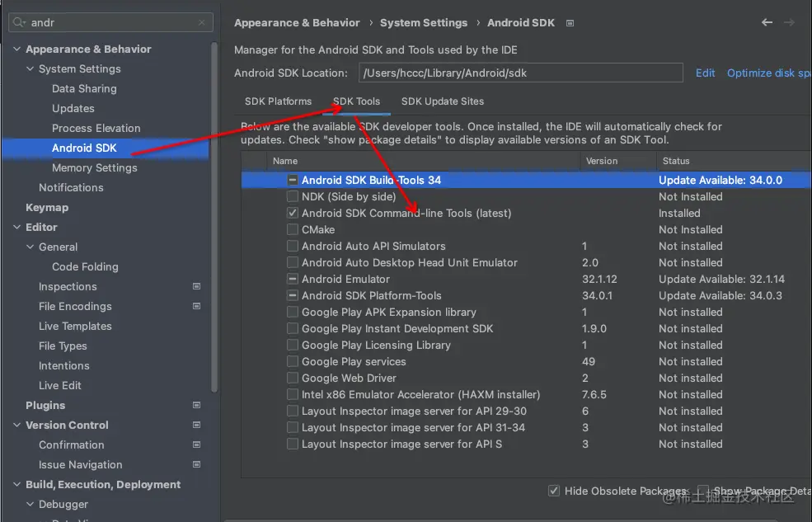Screen dimensions: 812x522
Task: Sort the table by the Name column header
Action: 423,161
